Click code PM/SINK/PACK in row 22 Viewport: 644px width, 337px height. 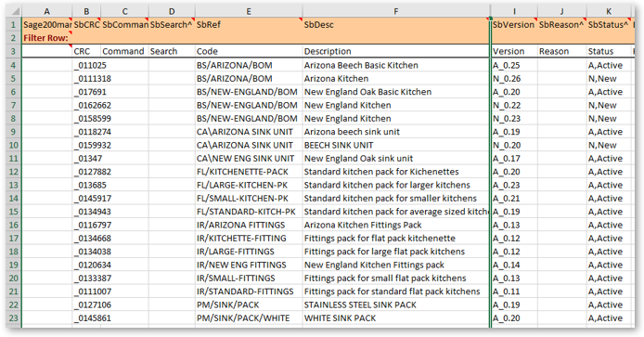point(249,305)
